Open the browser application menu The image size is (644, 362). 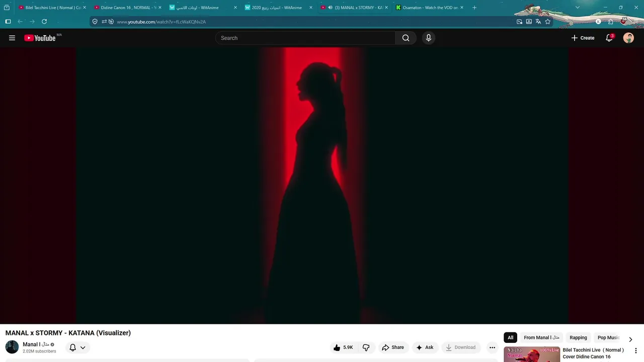(x=636, y=22)
